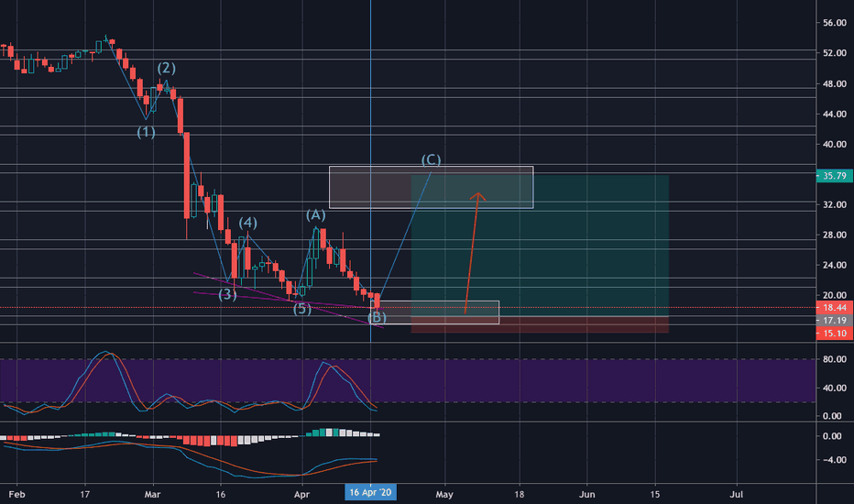Click the -4.00 MACD scale label

point(834,460)
